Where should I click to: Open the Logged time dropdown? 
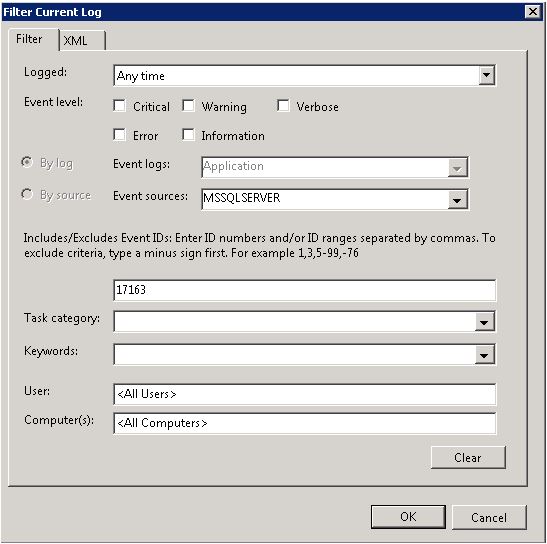[486, 75]
